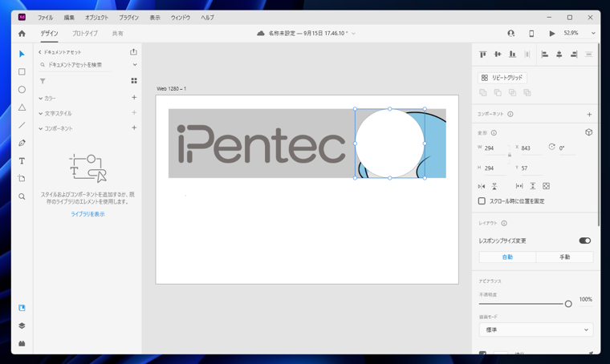
Task: Select the Ellipse tool
Action: pos(22,90)
